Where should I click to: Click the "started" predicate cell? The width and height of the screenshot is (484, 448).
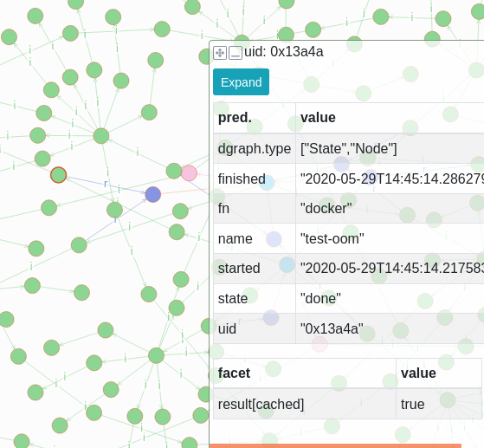[255, 268]
